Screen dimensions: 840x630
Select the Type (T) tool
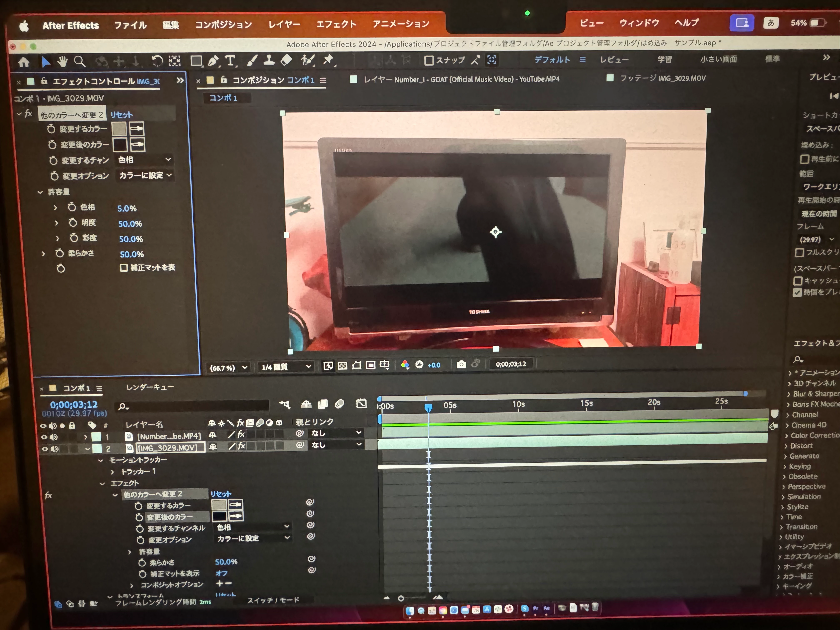[230, 61]
